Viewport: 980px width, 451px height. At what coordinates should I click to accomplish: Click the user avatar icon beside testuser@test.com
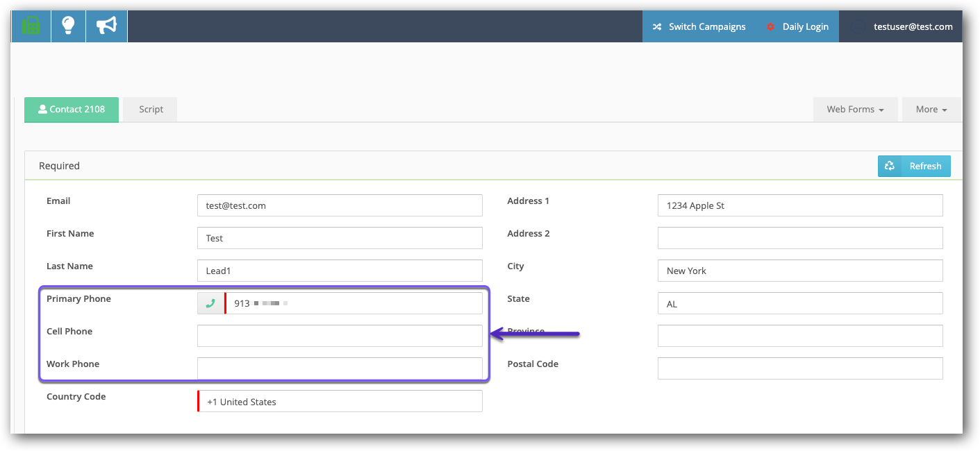point(859,27)
